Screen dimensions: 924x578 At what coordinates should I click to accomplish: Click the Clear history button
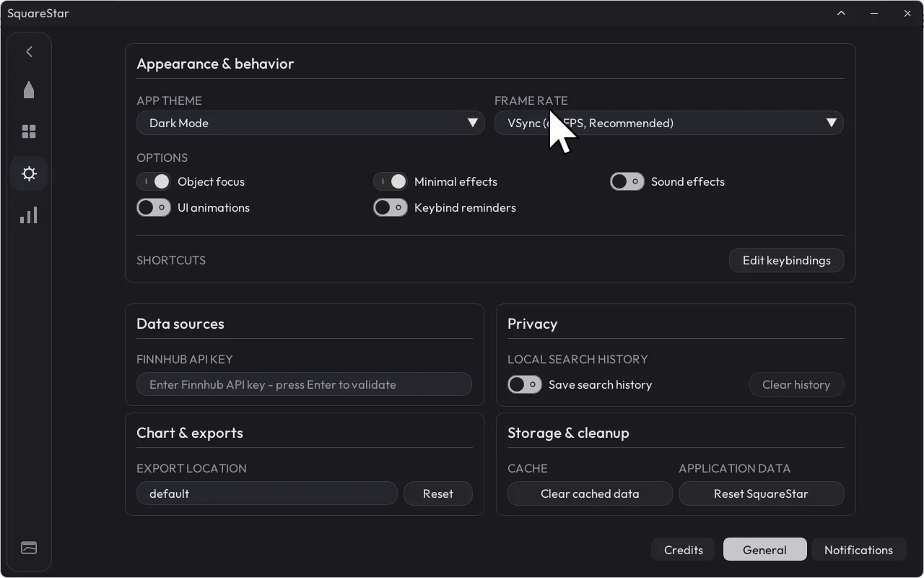796,384
